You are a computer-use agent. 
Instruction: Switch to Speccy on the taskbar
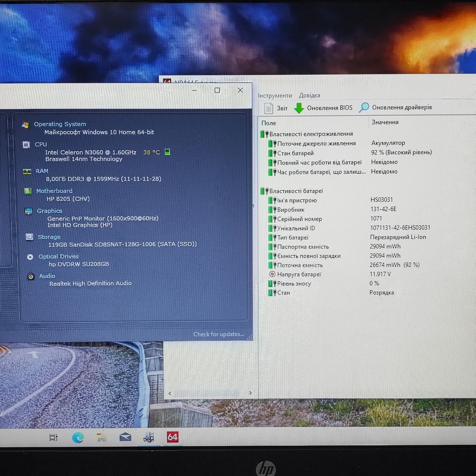[x=149, y=437]
